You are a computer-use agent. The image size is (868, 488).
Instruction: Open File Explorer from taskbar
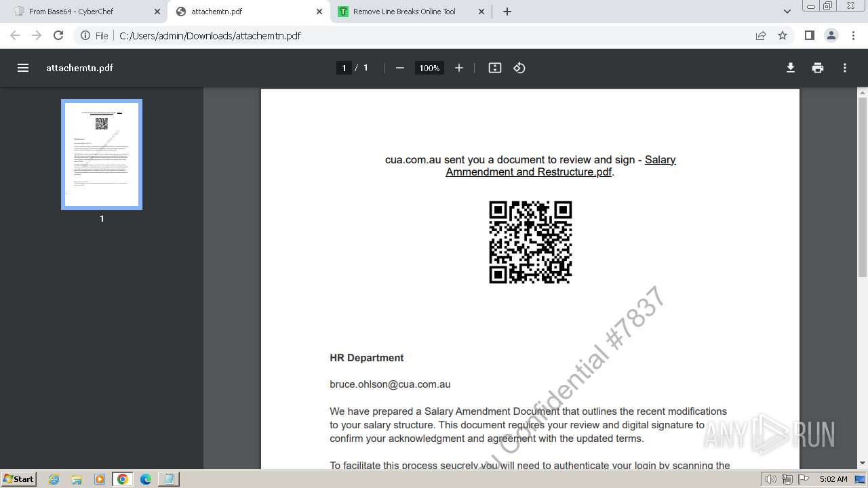click(77, 479)
